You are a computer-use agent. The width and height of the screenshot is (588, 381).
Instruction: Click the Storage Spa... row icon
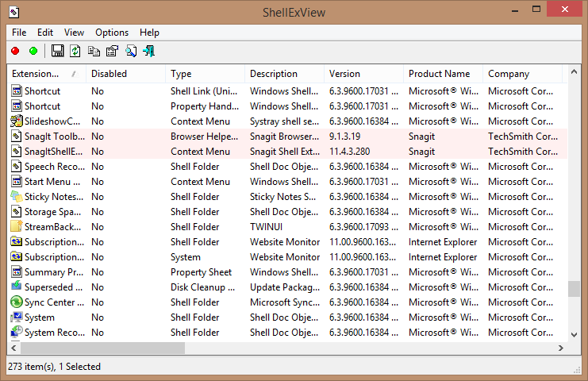click(x=17, y=211)
